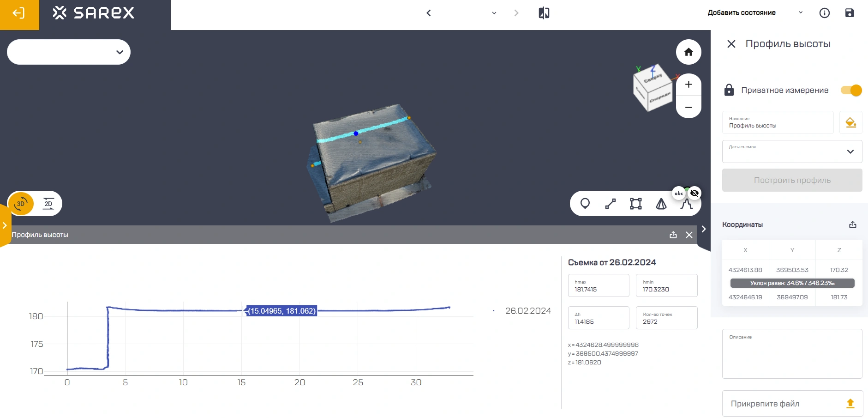Toggle measurement visibility with the crossed-eye icon
Screen dimensions: 868x418
pyautogui.click(x=694, y=193)
